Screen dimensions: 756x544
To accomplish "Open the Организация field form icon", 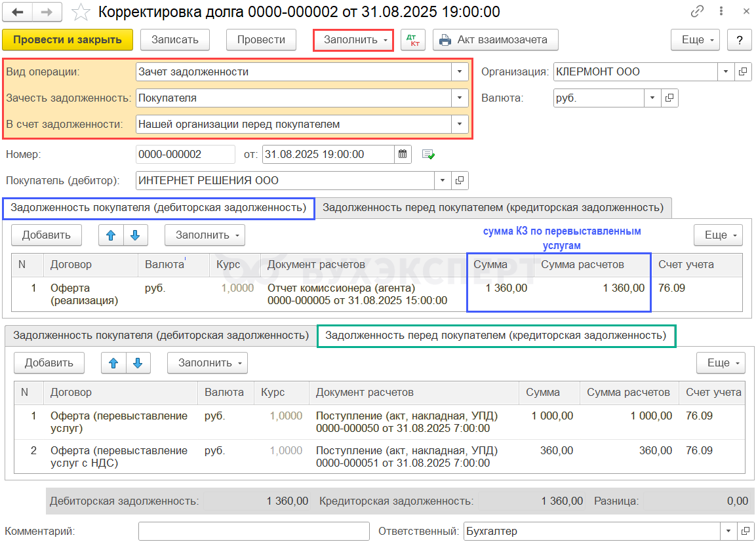I will tap(743, 72).
